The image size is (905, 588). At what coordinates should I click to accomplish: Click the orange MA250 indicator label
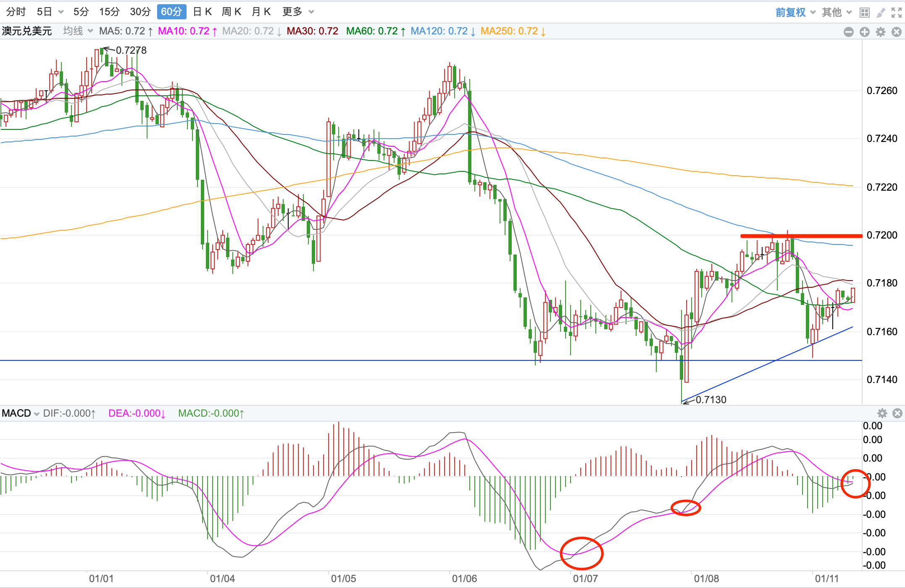513,31
